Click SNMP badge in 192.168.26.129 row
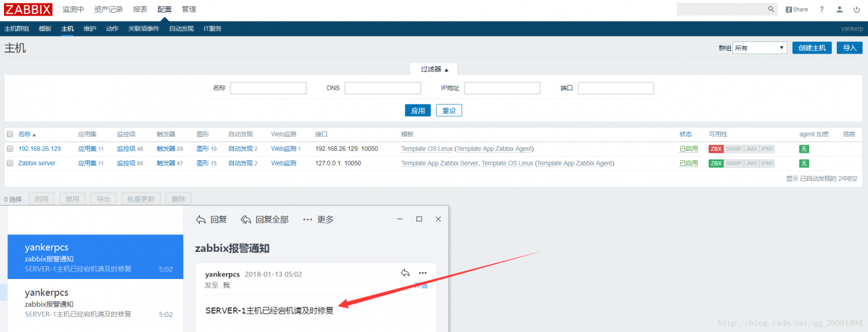 [734, 149]
